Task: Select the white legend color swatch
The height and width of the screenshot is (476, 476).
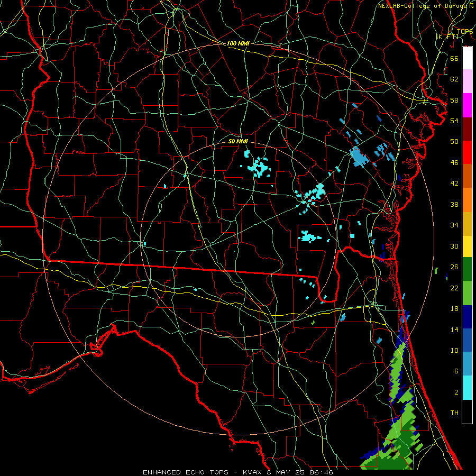Action: (467, 58)
